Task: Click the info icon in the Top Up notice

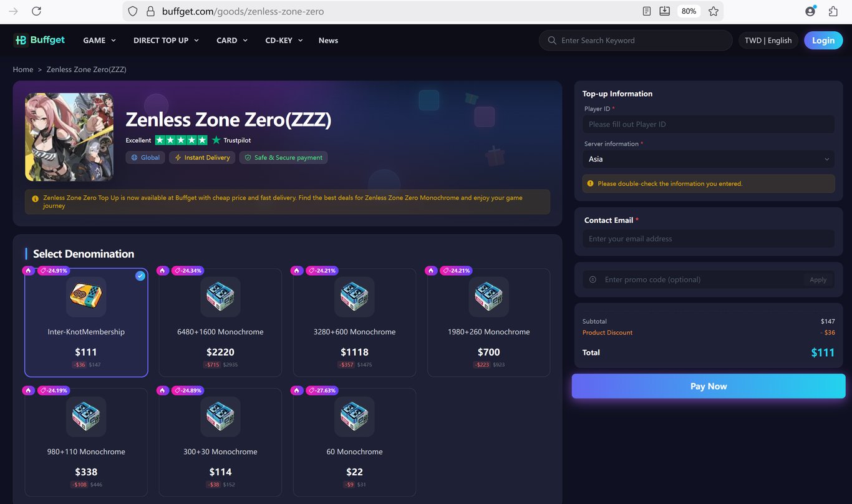Action: [x=35, y=198]
